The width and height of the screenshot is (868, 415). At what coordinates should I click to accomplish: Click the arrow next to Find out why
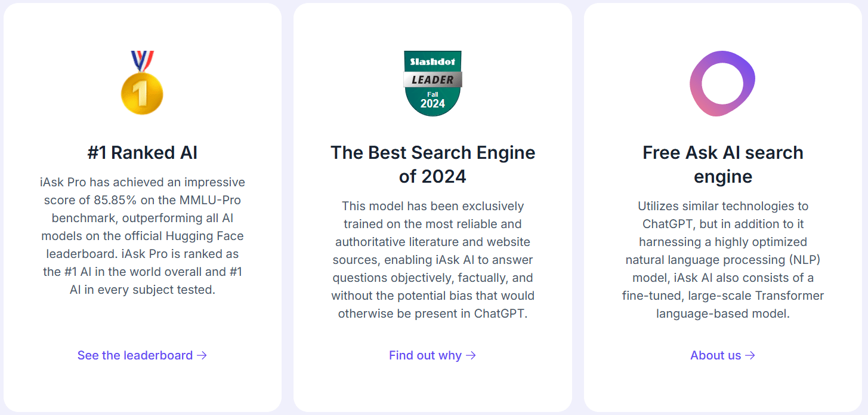(471, 355)
